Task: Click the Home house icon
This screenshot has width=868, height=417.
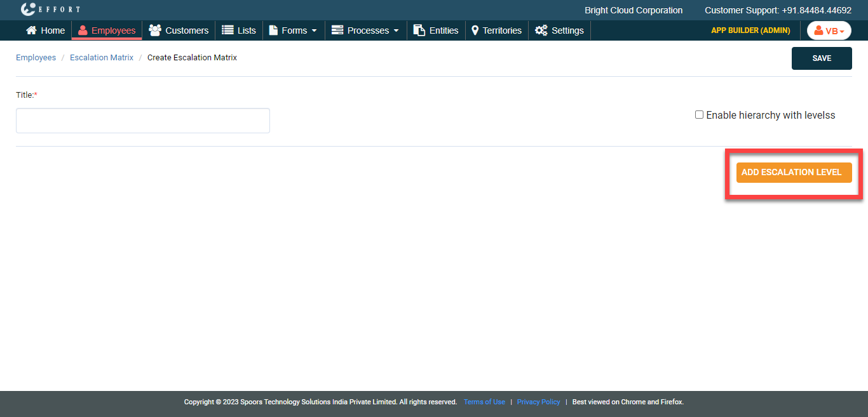Action: click(31, 30)
